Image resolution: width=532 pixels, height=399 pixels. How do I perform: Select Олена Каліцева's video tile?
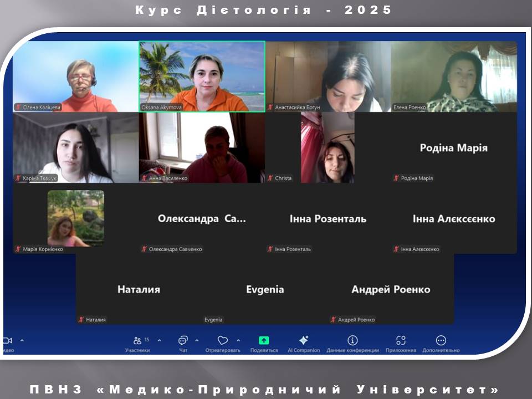point(76,76)
